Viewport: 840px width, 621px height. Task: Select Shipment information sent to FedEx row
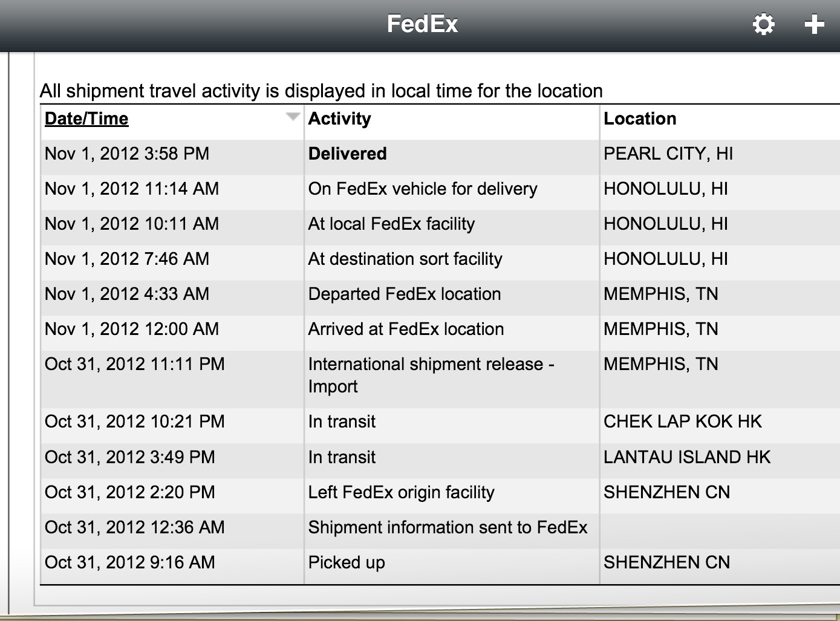[440, 527]
